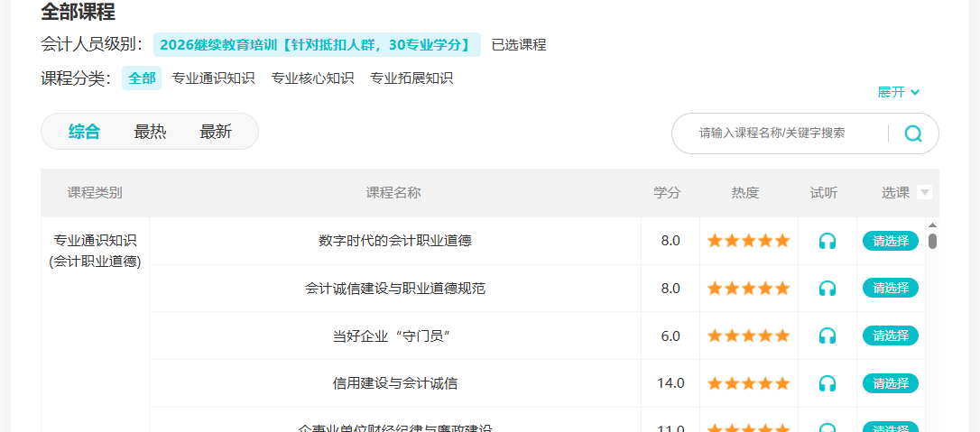This screenshot has width=980, height=432.
Task: Click the 全部课程 heading
Action: [79, 11]
